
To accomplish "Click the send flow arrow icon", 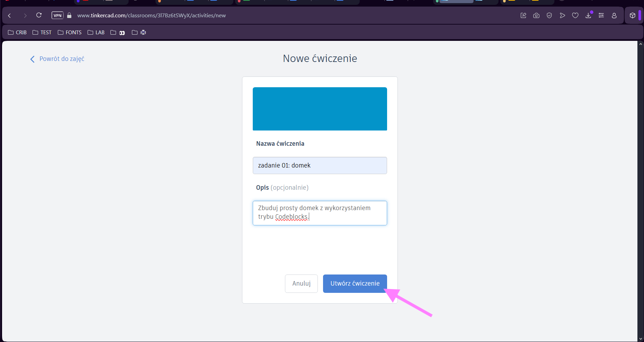I will pyautogui.click(x=562, y=16).
